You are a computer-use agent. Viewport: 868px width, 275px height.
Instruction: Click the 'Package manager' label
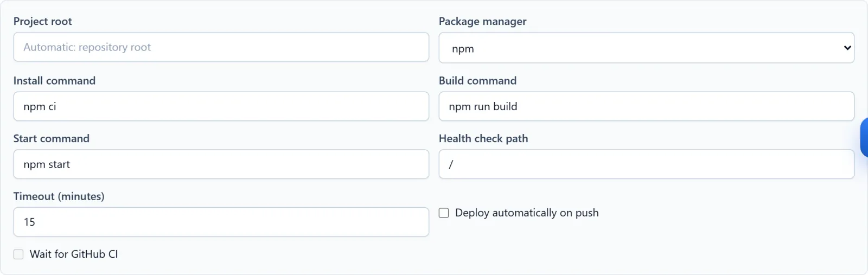(482, 21)
